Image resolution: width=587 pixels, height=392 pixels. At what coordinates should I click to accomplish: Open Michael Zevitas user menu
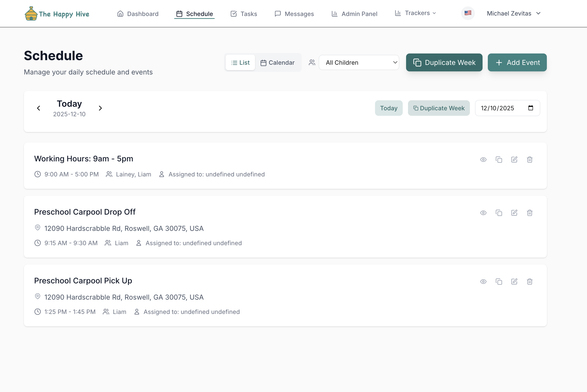click(513, 14)
